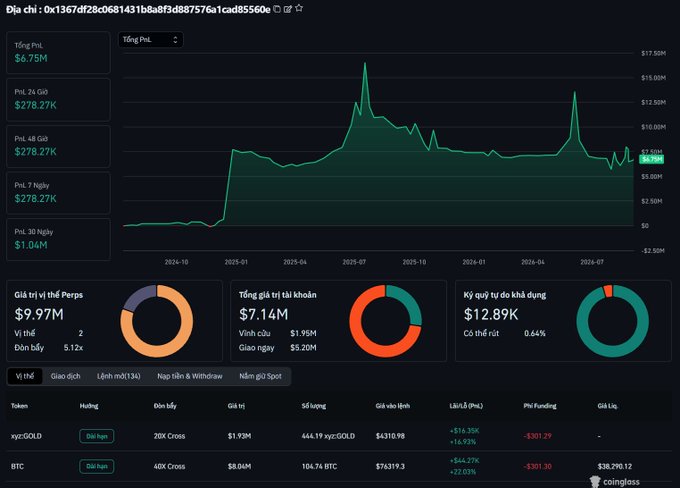This screenshot has height=488, width=680.
Task: Click the Dài hạn badge in xyz:GOLD row
Action: 97,436
